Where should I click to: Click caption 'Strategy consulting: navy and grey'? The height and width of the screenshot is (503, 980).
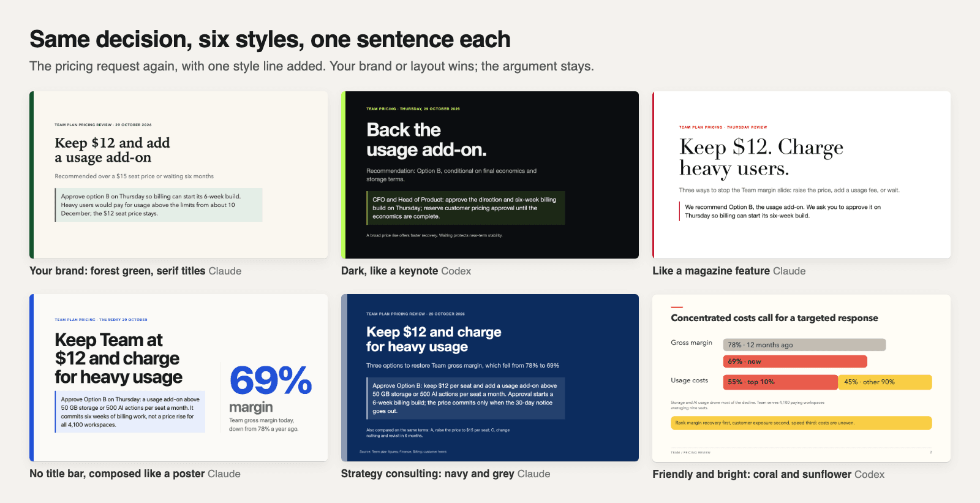428,474
